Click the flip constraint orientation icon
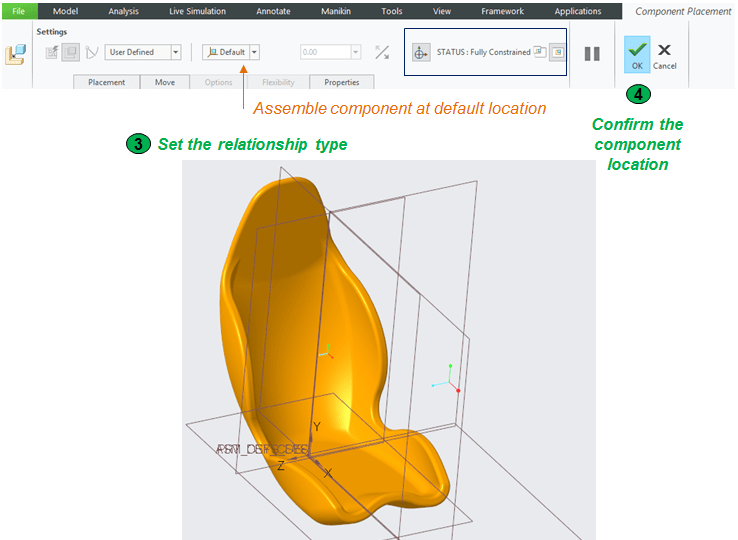 point(382,52)
